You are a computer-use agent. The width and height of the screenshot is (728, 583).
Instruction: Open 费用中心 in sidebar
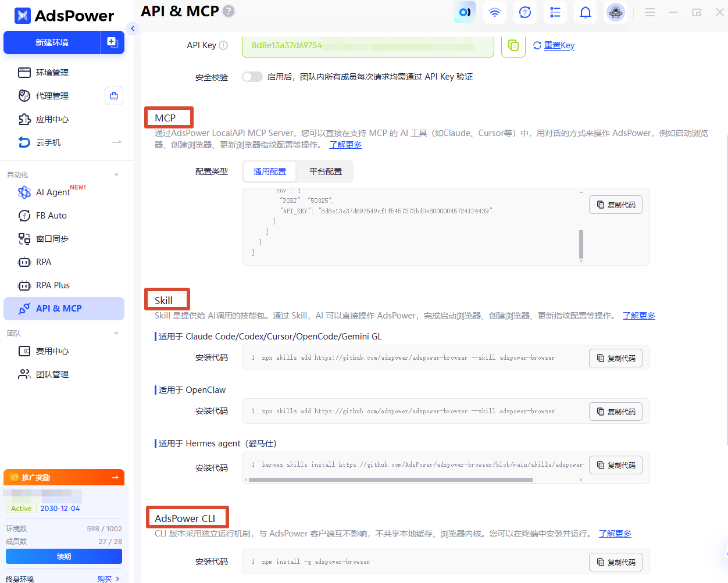(x=52, y=351)
